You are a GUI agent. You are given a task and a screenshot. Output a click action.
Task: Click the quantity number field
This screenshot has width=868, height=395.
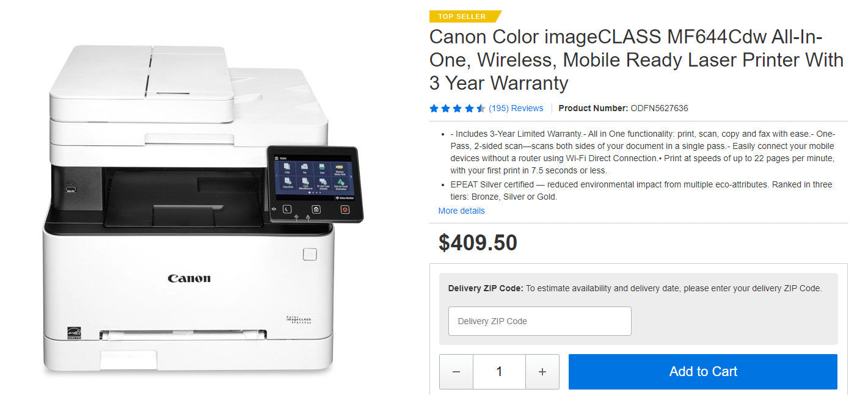click(x=499, y=372)
